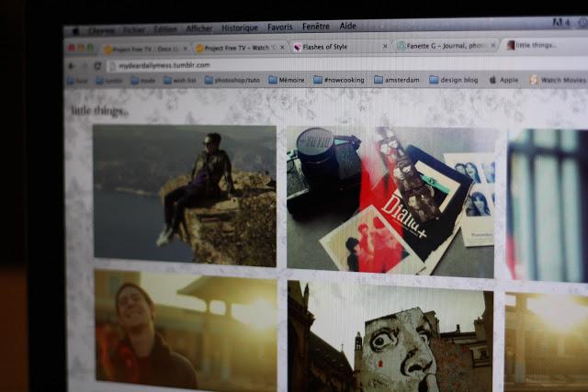Open the graffiti face building photo

390,340
